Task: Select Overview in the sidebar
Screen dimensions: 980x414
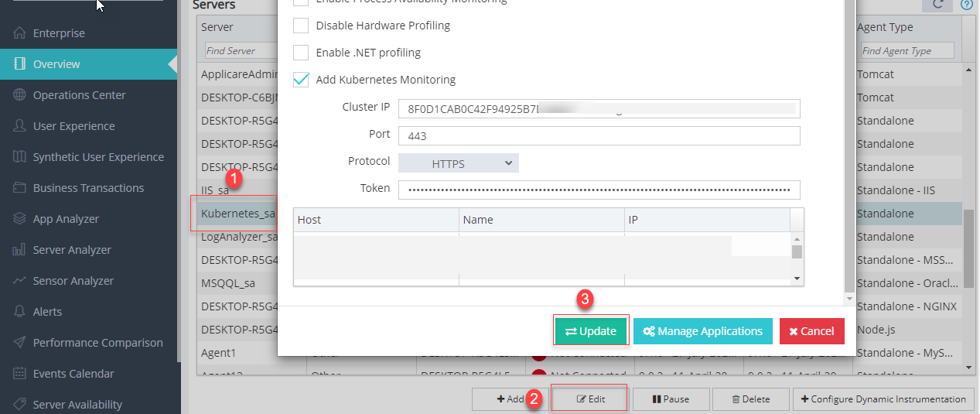Action: tap(56, 64)
